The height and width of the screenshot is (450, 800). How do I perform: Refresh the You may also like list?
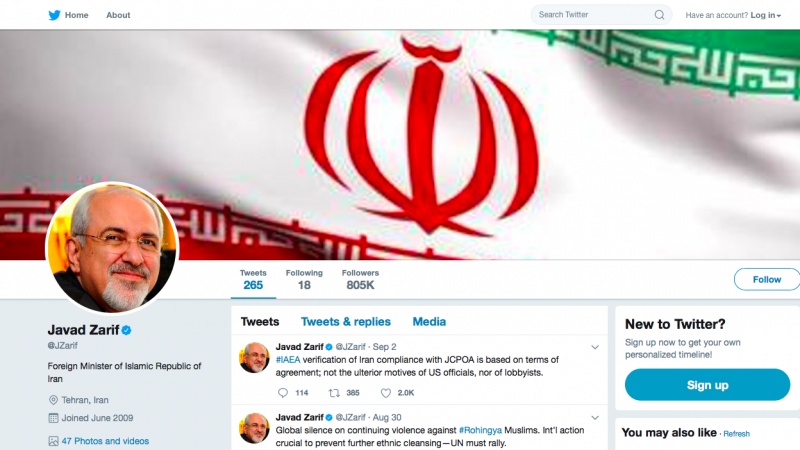coord(736,434)
